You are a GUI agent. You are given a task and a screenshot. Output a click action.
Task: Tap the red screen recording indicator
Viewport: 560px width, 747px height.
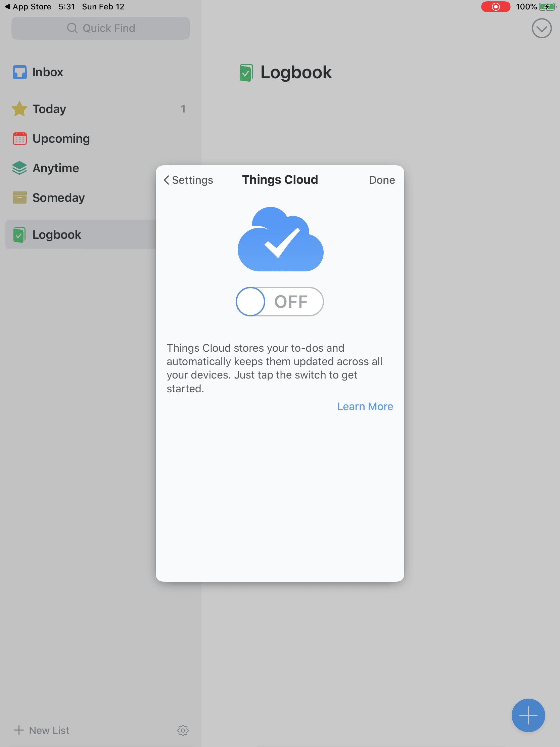496,6
